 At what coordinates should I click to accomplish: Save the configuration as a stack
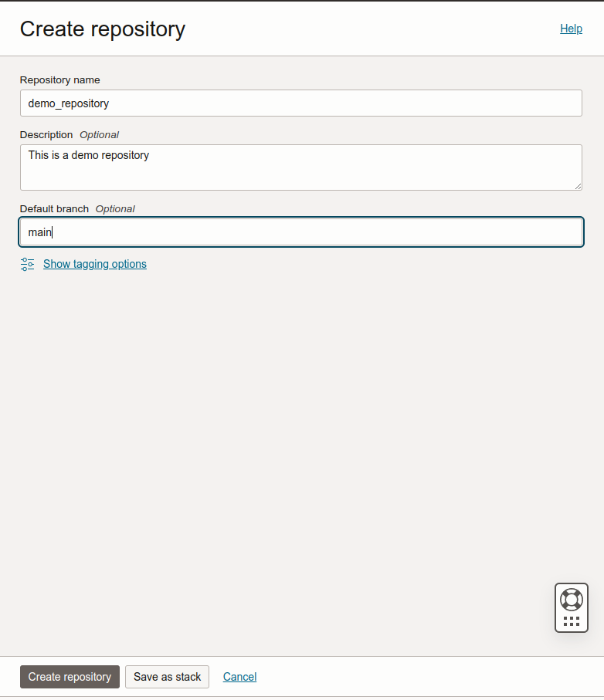tap(167, 677)
